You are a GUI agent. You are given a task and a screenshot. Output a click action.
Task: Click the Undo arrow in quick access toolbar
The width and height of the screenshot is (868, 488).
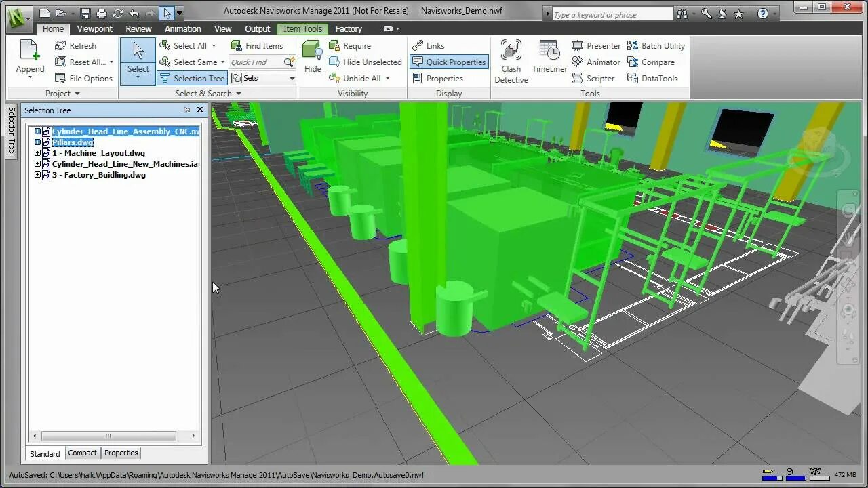(x=134, y=13)
